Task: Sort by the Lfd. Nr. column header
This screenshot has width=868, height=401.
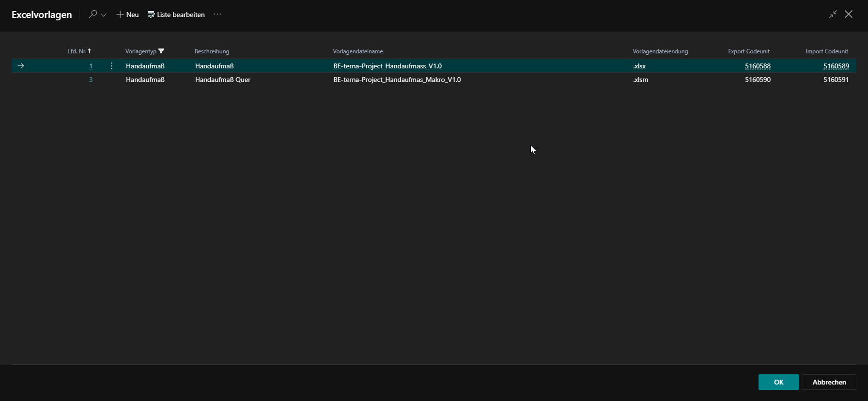Action: 79,51
